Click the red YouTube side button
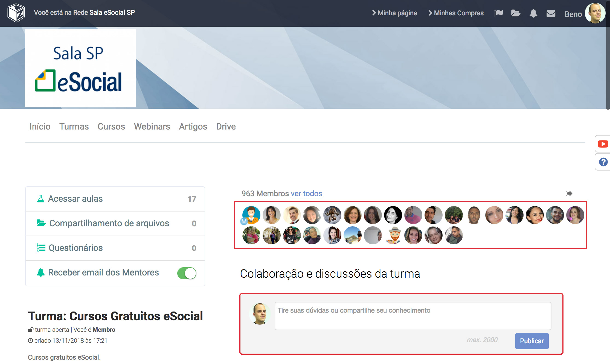 coord(603,144)
